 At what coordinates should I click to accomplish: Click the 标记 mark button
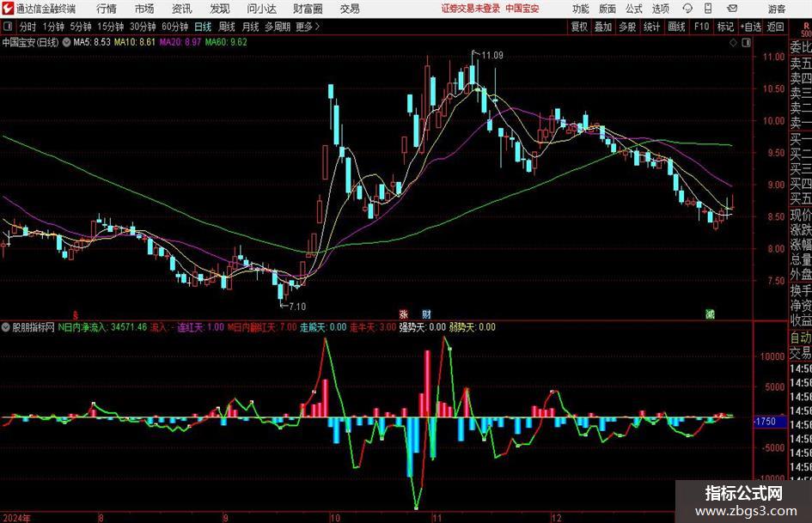(x=725, y=27)
